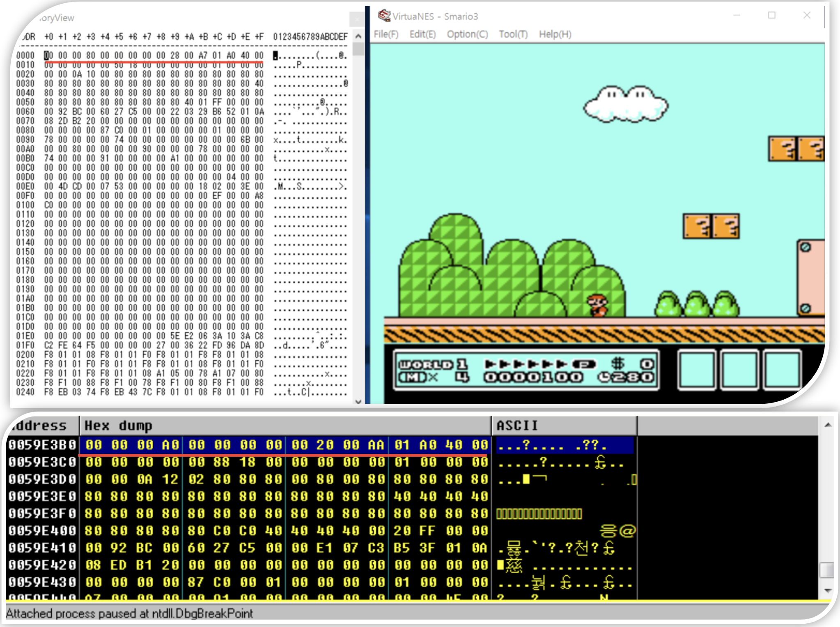Screen dimensions: 840x627
Task: Click byte at memory viewer row 0010
Action: (x=49, y=65)
